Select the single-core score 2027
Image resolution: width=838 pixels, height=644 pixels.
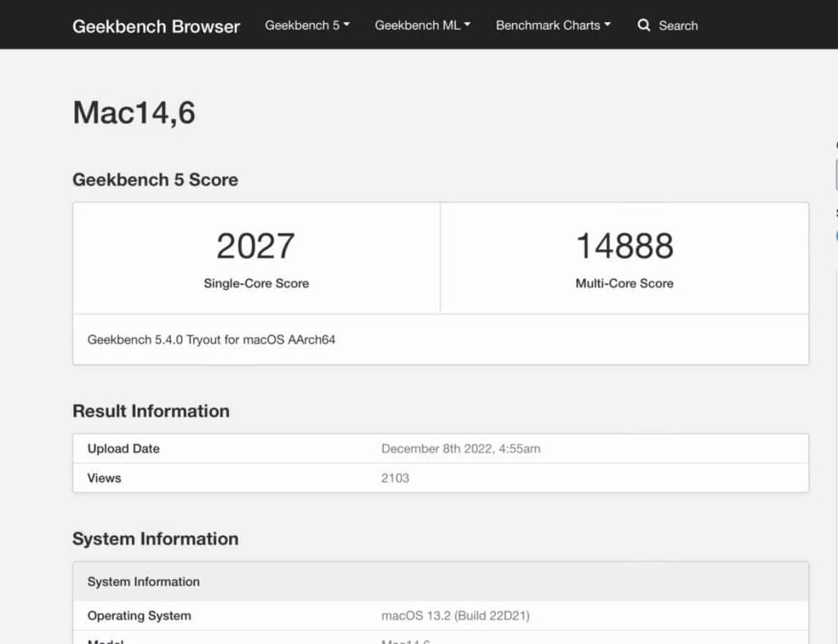point(255,245)
